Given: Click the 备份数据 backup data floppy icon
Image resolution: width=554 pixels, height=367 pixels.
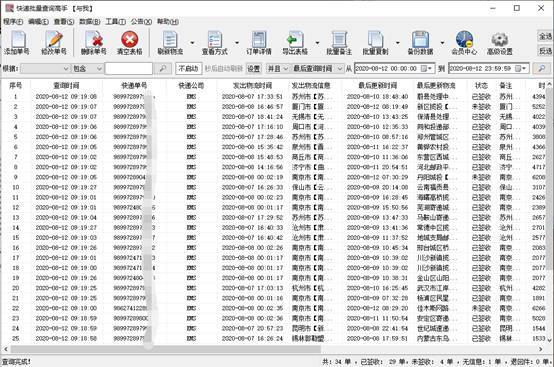Looking at the screenshot, I should click(x=420, y=43).
